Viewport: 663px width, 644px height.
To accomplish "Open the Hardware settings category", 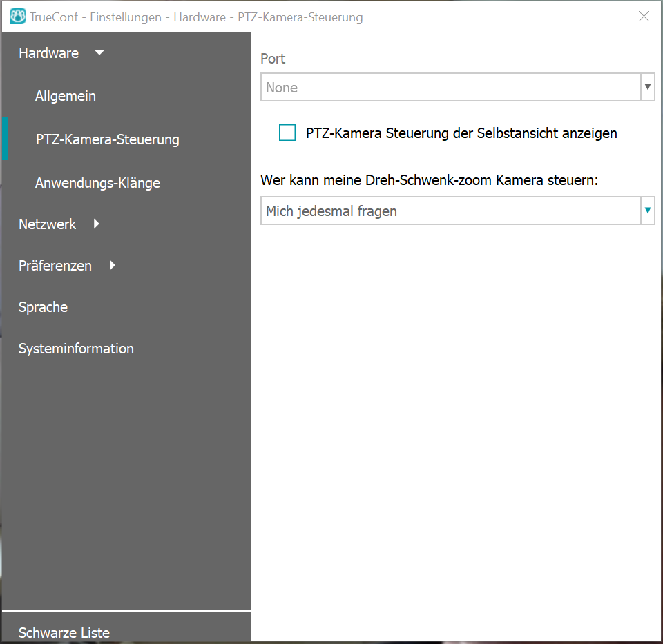I will coord(48,53).
